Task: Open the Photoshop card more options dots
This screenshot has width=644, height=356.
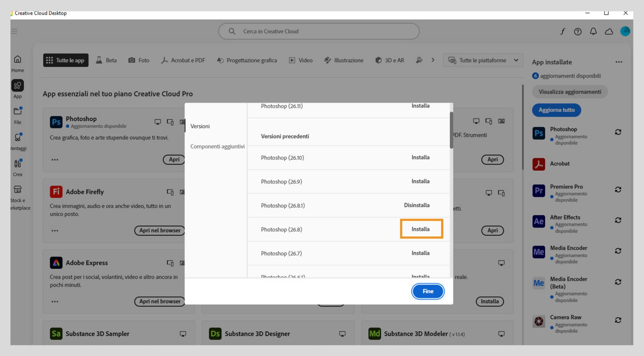Action: pos(55,160)
